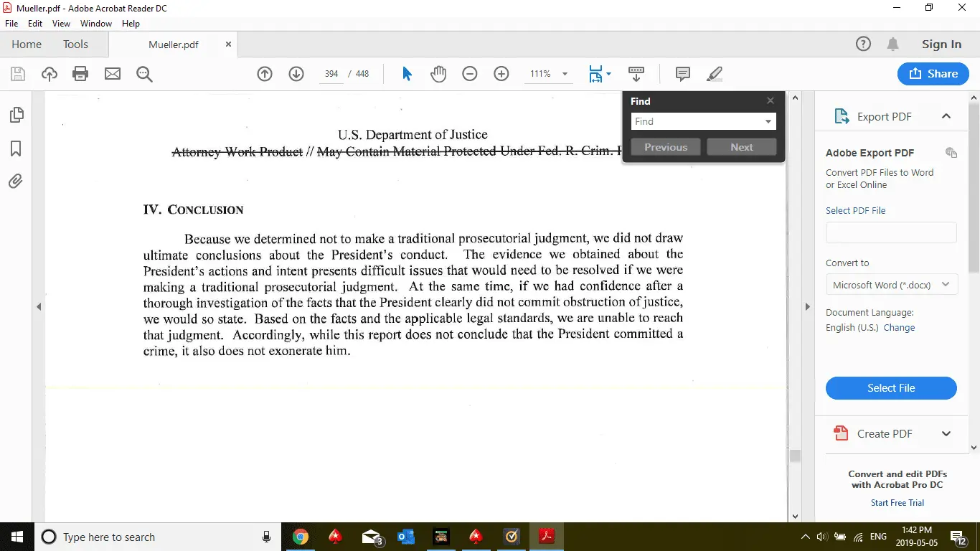Open the Window menu

(96, 24)
